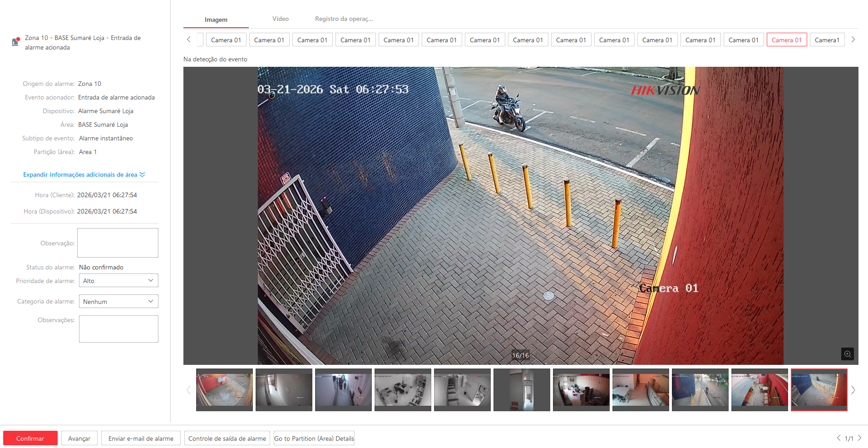Screen dimensions: 868x448
Task: Select the Camera1 tab at the end
Action: (x=827, y=40)
